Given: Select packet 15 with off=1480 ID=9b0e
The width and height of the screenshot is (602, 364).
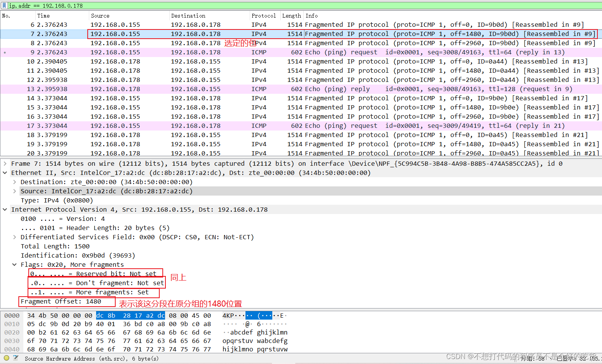Looking at the screenshot, I should (x=301, y=107).
